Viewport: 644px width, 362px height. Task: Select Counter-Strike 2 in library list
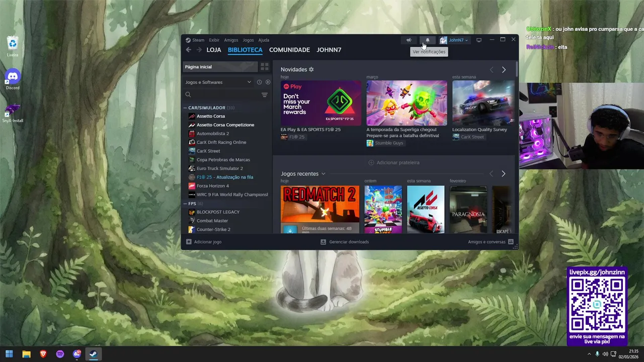pos(213,229)
